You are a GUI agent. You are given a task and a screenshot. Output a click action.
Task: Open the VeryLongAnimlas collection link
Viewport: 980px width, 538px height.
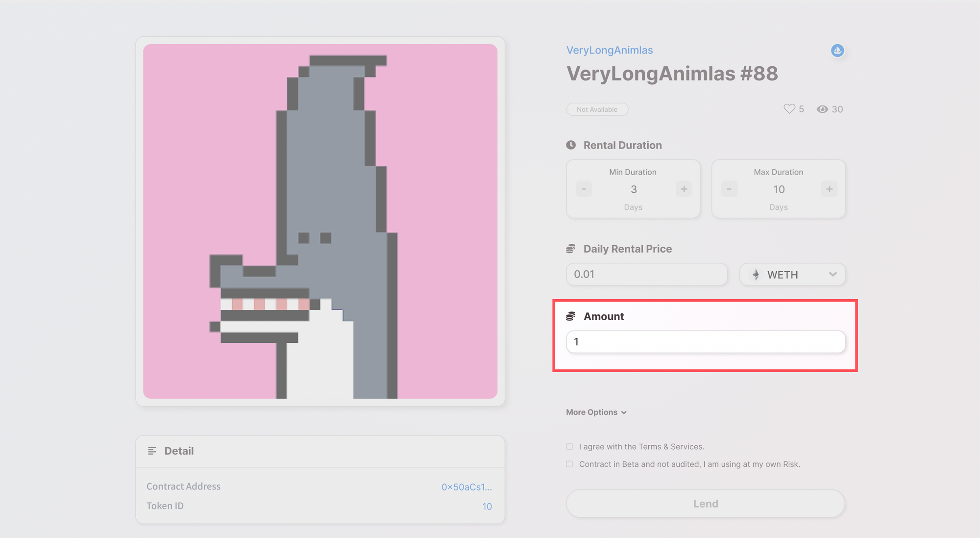click(610, 50)
